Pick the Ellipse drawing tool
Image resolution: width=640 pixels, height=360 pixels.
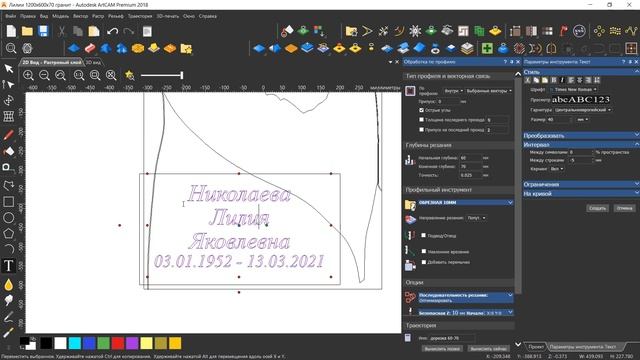(x=9, y=218)
